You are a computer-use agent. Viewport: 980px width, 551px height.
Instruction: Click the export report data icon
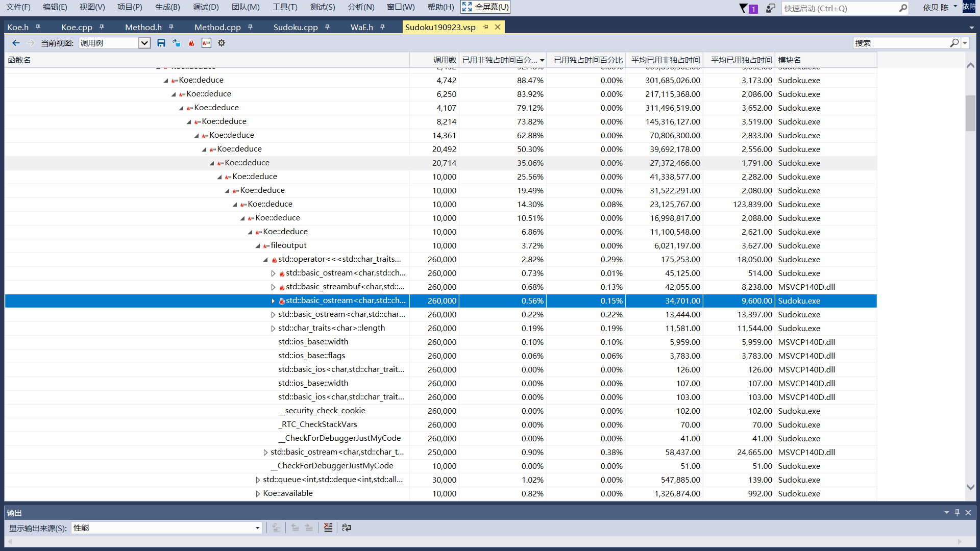(x=177, y=43)
